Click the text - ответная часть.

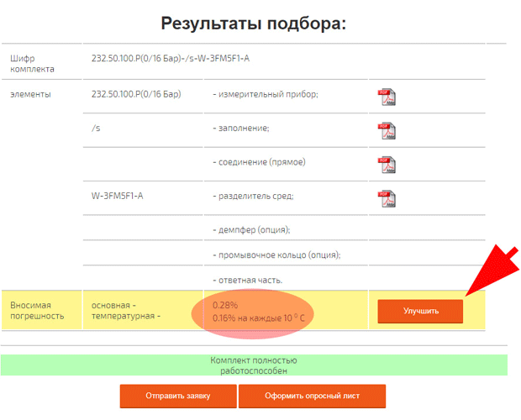pos(248,281)
